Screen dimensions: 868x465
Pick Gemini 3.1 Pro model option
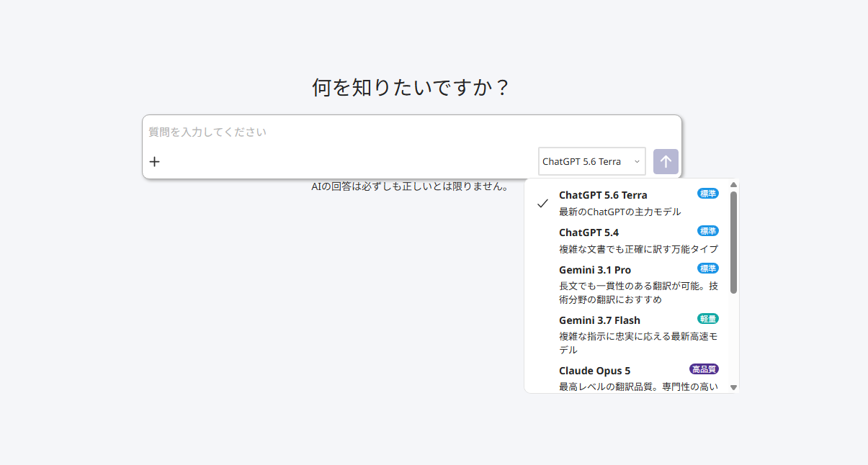(x=626, y=284)
